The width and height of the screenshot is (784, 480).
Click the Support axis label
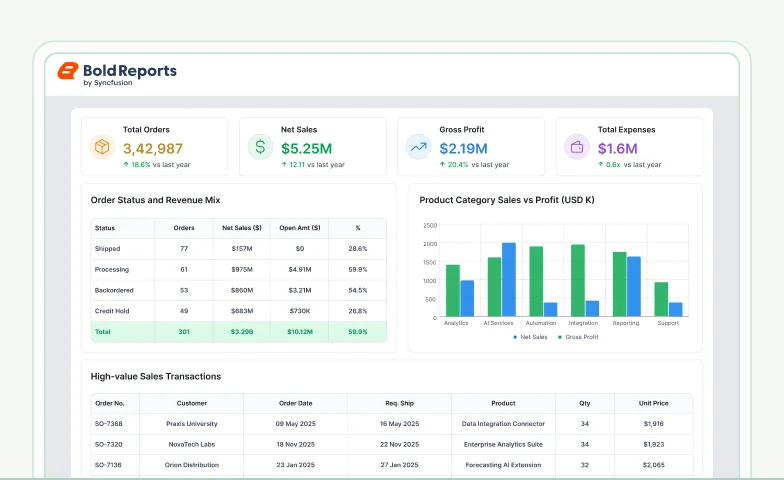668,323
